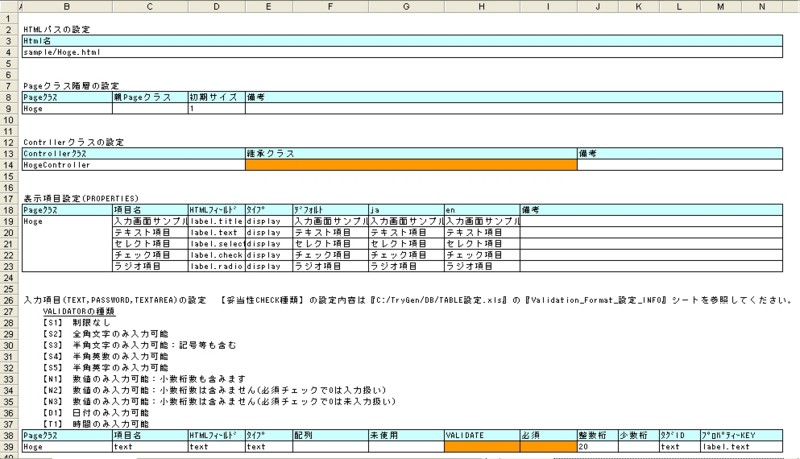Screen dimensions: 800x459
Task: Select the orange 必須 cell in row 39
Action: pos(548,447)
